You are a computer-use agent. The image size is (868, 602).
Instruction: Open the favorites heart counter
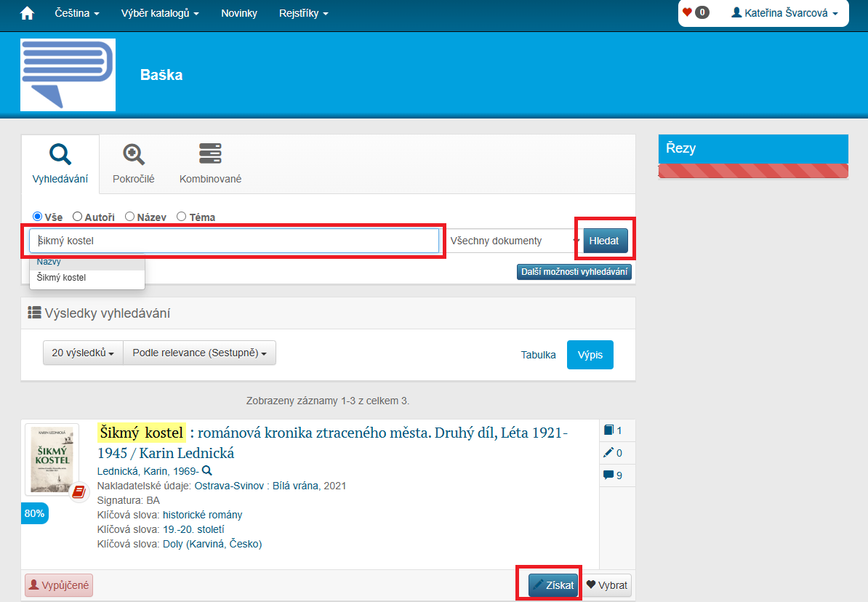[x=695, y=12]
